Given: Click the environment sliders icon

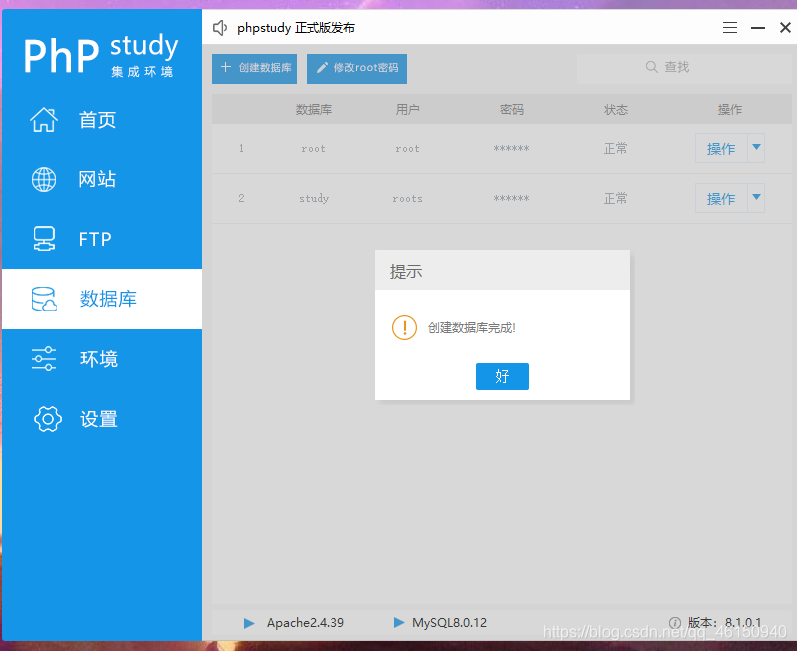Looking at the screenshot, I should pyautogui.click(x=44, y=359).
